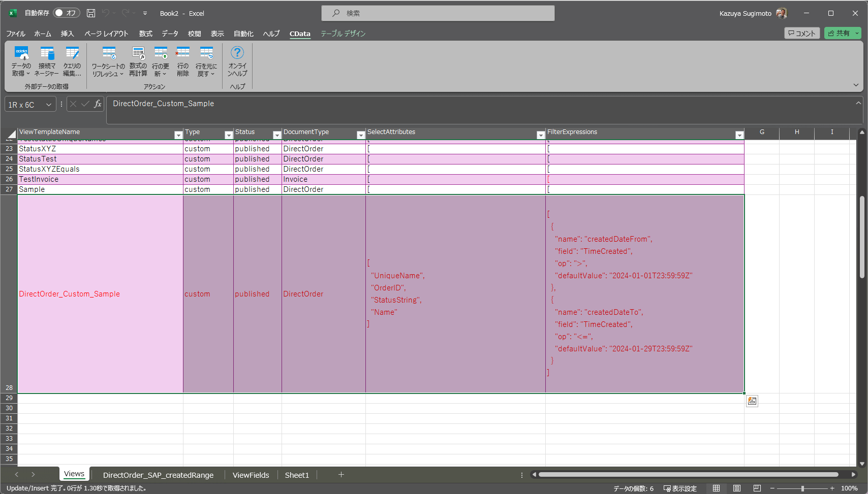Select row header 27

point(9,189)
